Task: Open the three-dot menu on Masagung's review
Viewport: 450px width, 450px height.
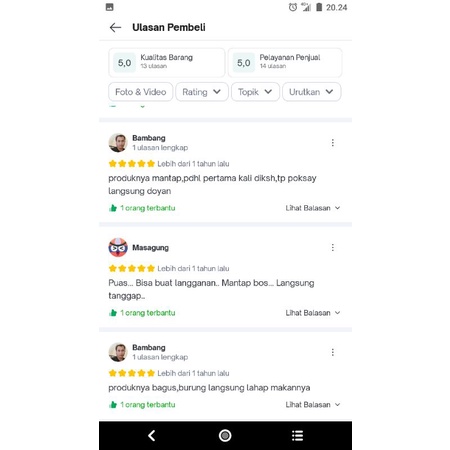Action: (x=332, y=247)
